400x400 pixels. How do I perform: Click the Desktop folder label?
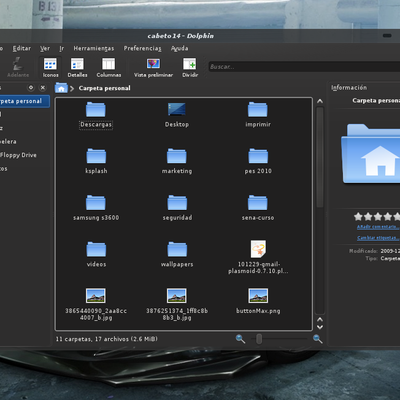(177, 124)
